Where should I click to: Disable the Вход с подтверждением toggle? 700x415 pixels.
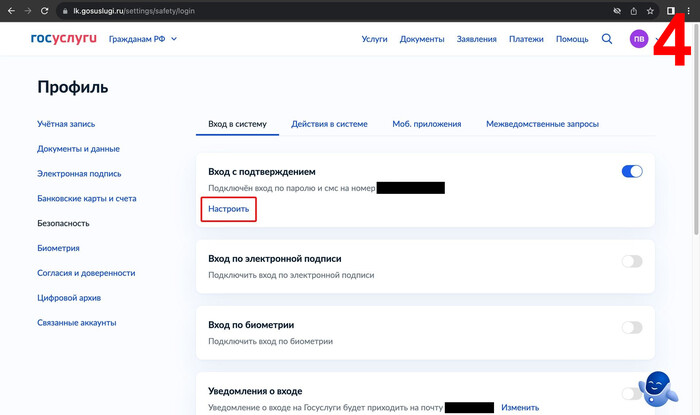632,172
